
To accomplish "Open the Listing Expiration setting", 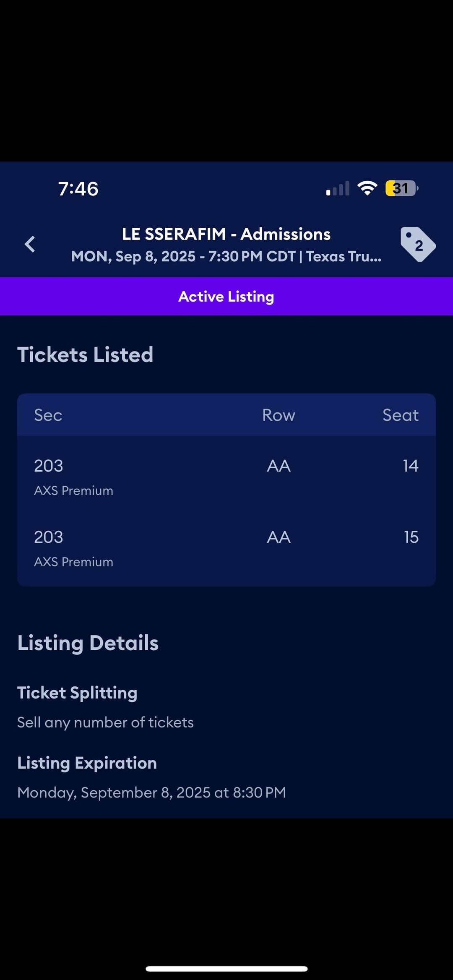I will click(x=87, y=763).
